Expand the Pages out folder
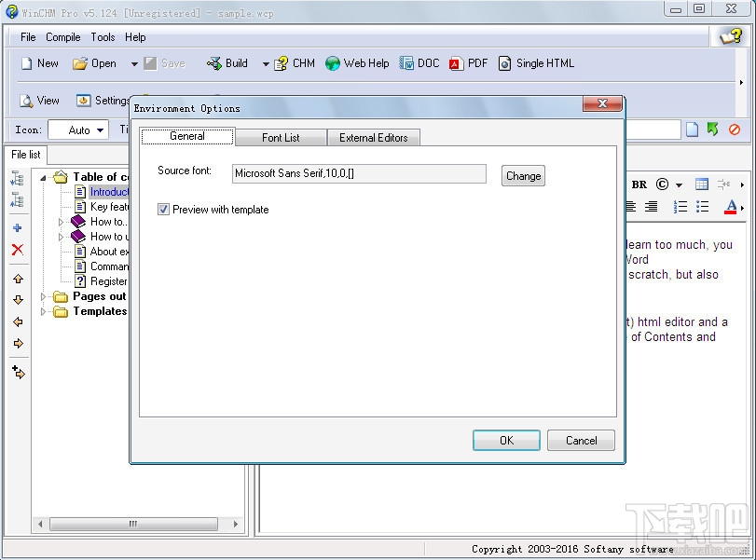Screen dimensions: 756x560 click(44, 297)
